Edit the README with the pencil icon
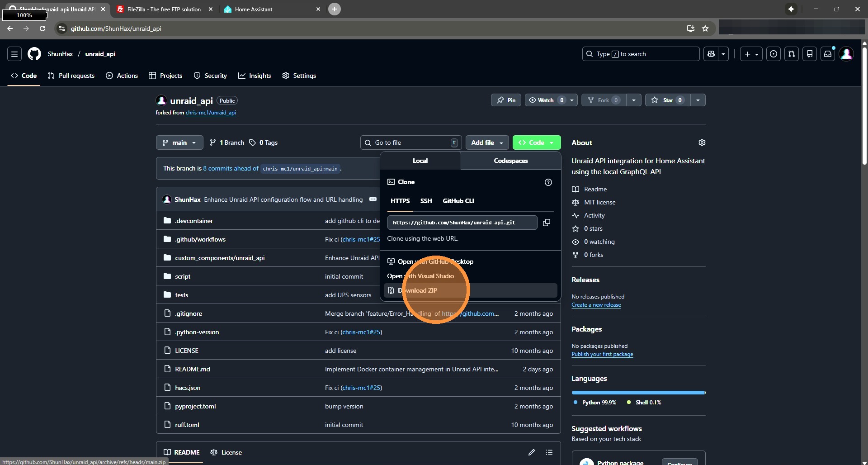Image resolution: width=868 pixels, height=465 pixels. [x=532, y=452]
